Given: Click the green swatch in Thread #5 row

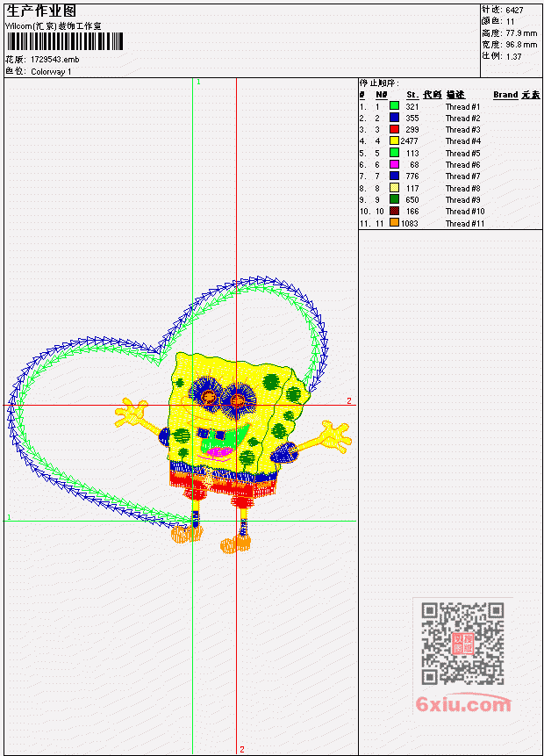Looking at the screenshot, I should (394, 153).
